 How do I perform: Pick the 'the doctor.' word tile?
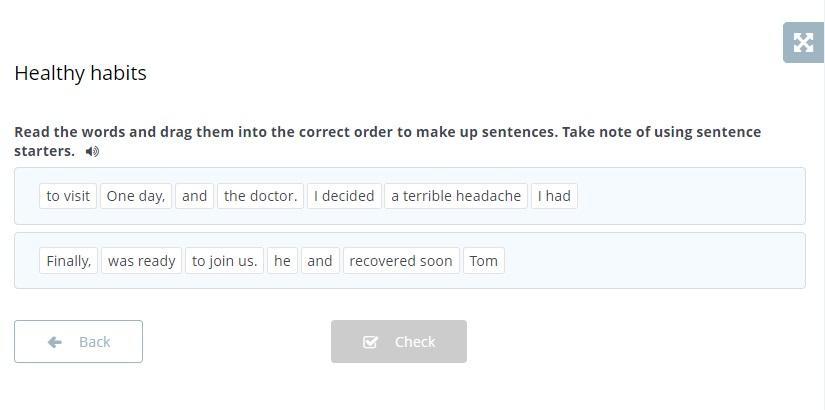tap(260, 196)
